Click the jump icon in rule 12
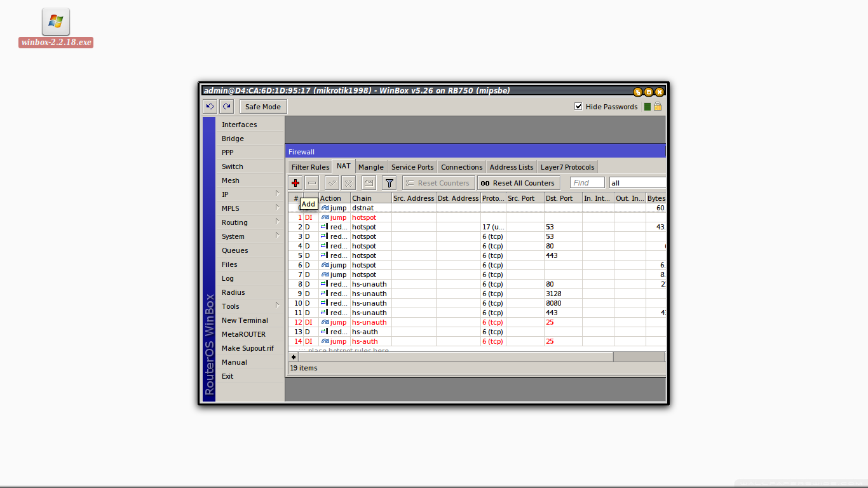The width and height of the screenshot is (868, 488). pyautogui.click(x=325, y=322)
